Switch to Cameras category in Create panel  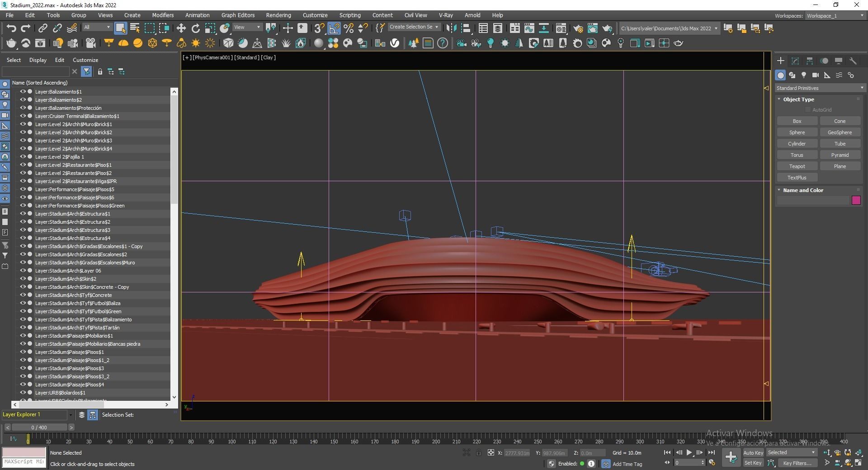[816, 75]
